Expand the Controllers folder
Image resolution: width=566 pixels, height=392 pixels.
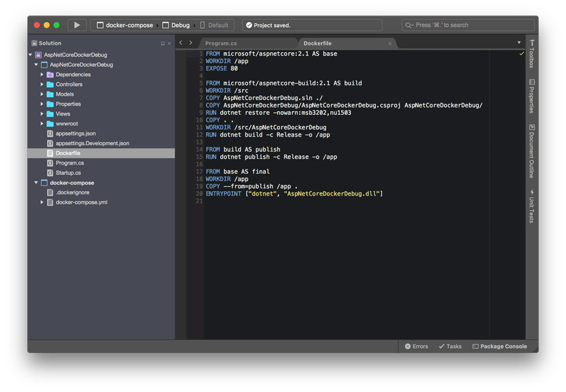click(x=42, y=84)
